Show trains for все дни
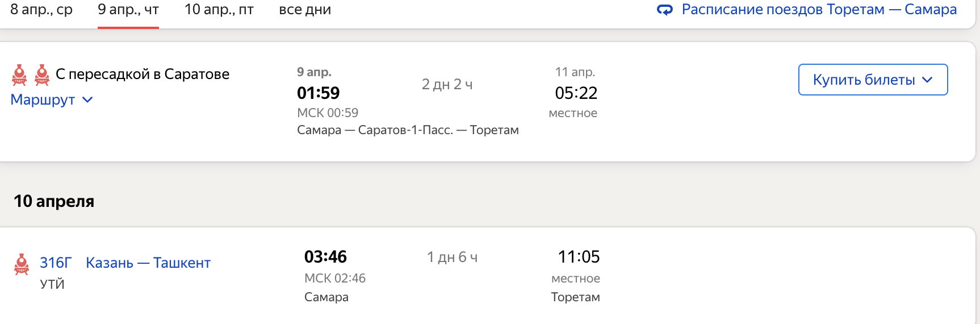Image resolution: width=980 pixels, height=324 pixels. click(305, 10)
